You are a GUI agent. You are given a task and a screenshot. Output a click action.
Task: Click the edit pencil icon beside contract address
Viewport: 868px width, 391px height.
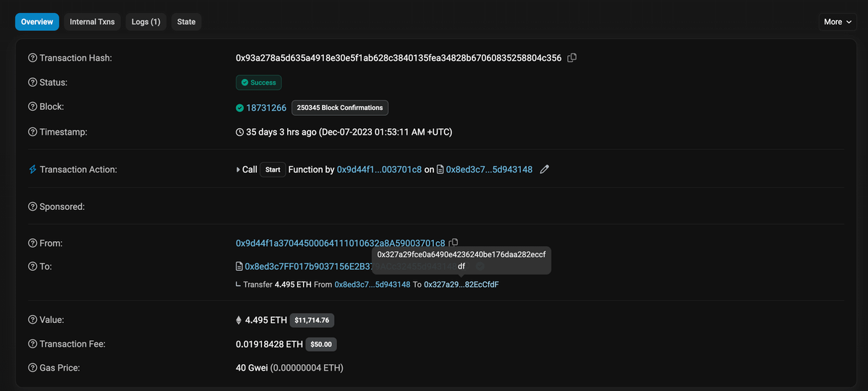click(x=545, y=169)
